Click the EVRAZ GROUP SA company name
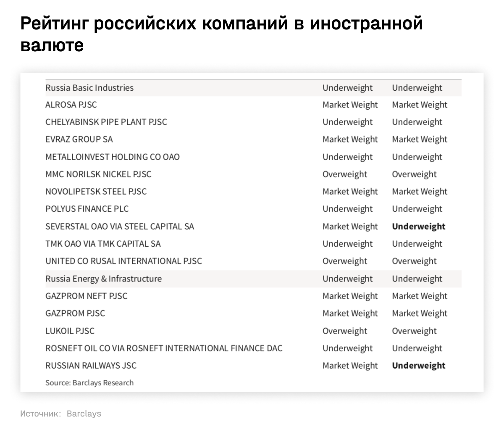 point(79,139)
